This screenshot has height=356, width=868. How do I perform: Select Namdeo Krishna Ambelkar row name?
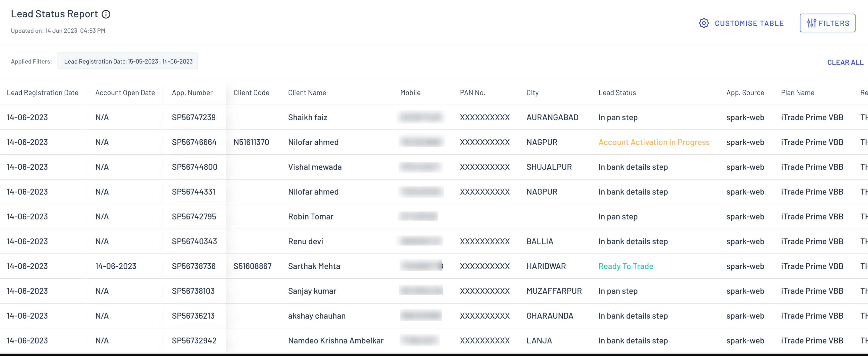pos(335,340)
